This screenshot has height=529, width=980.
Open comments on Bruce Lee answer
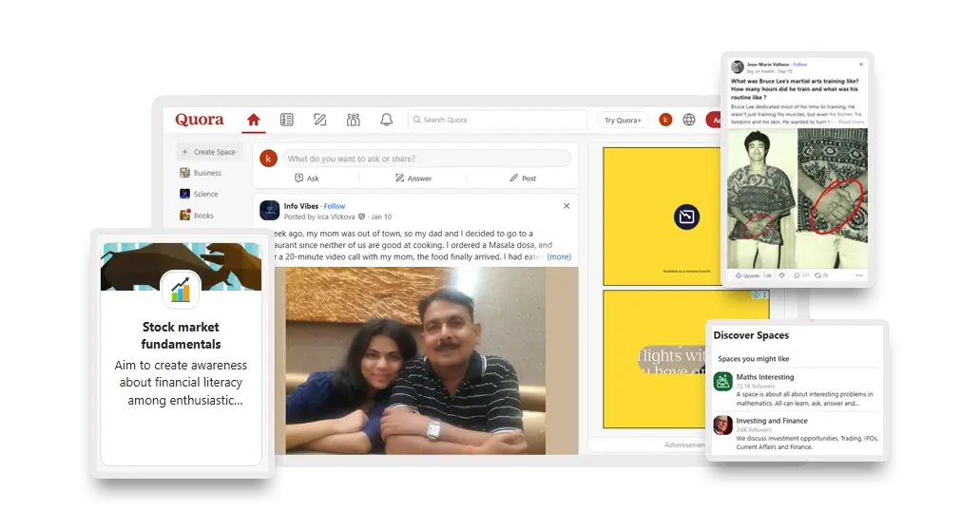800,275
